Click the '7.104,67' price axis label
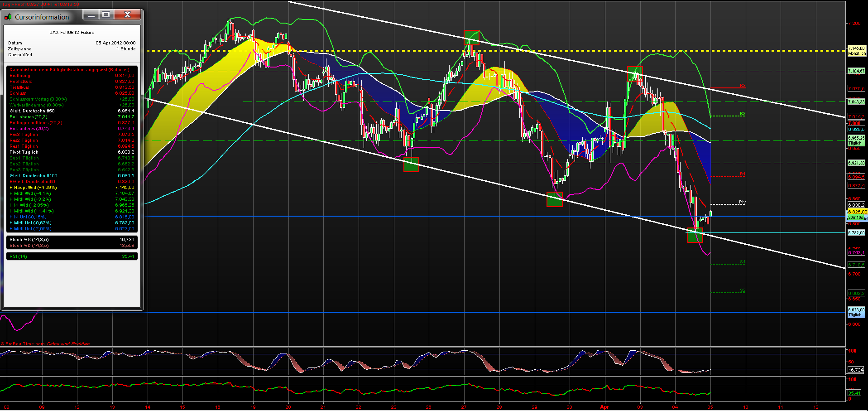Image resolution: width=868 pixels, height=411 pixels. coord(856,71)
